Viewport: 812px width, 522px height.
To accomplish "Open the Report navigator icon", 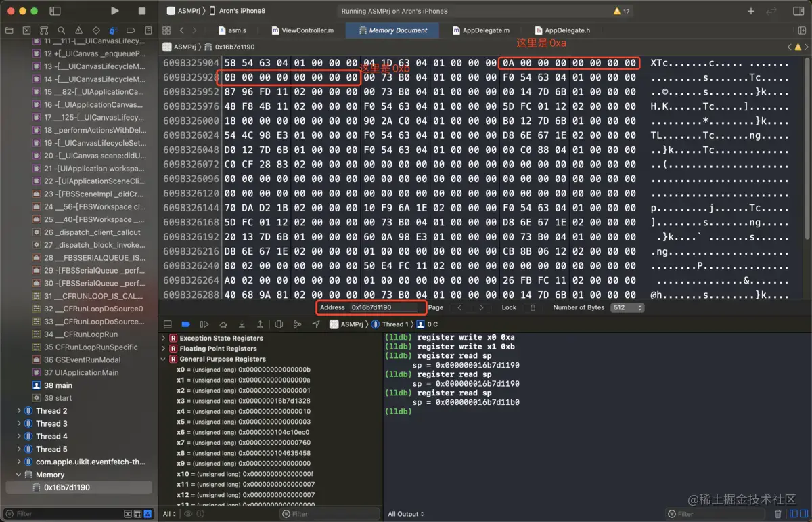I will [x=148, y=30].
